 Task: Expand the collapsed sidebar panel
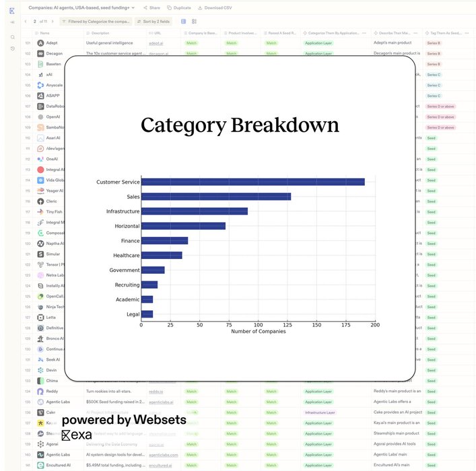12,22
